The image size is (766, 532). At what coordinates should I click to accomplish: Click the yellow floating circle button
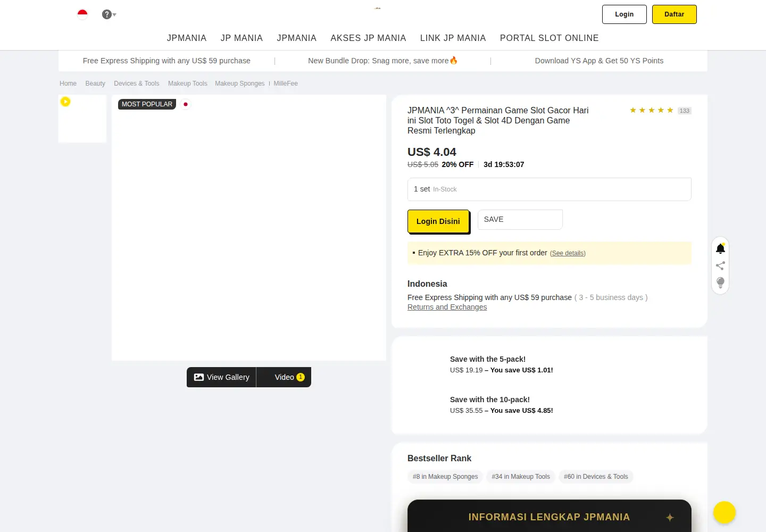coord(725,512)
